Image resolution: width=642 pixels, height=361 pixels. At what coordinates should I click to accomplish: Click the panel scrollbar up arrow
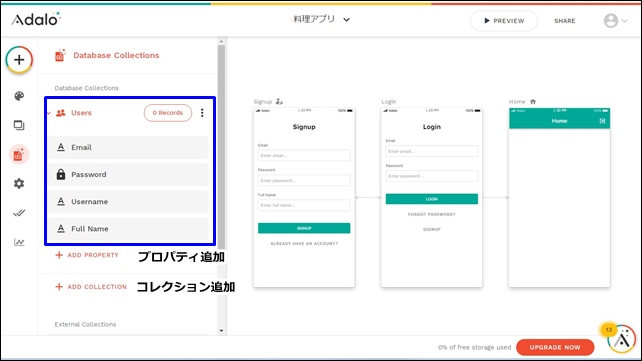point(221,41)
